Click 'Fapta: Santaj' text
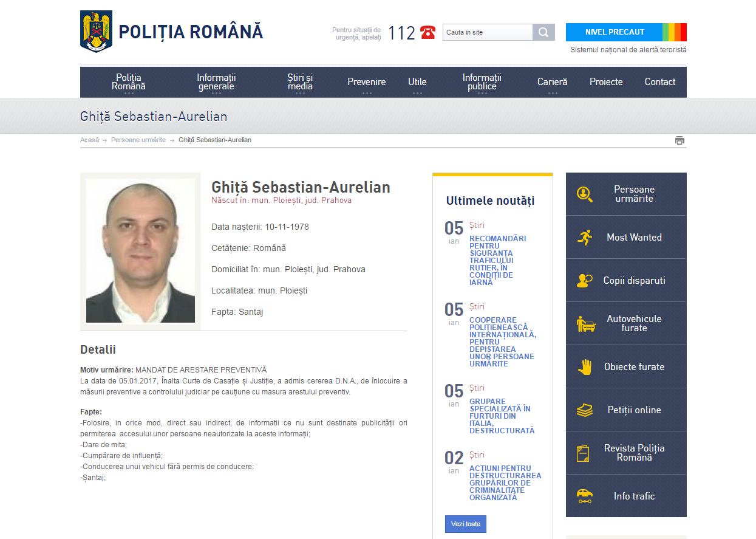 click(x=237, y=312)
